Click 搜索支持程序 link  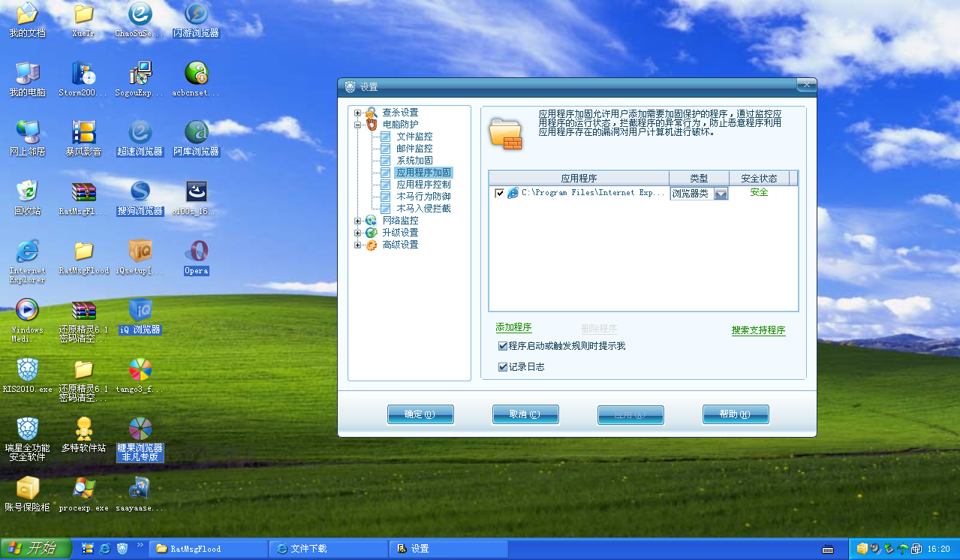tap(759, 330)
